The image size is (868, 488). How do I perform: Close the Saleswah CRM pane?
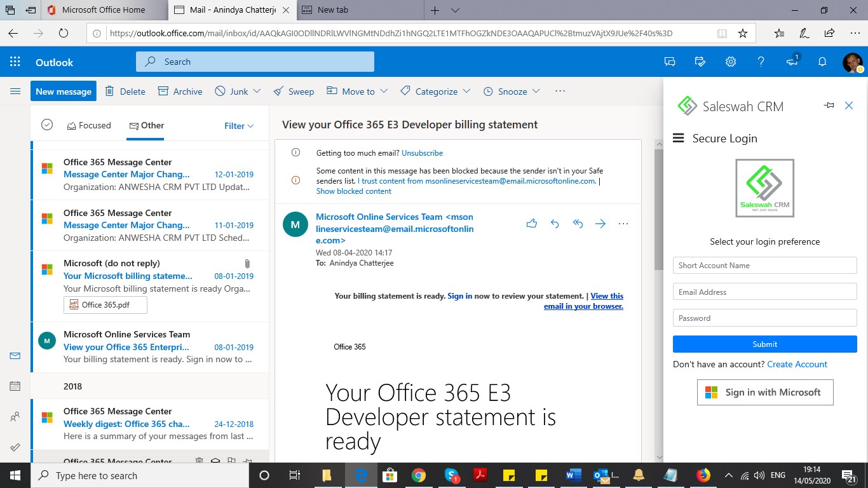[x=849, y=105]
